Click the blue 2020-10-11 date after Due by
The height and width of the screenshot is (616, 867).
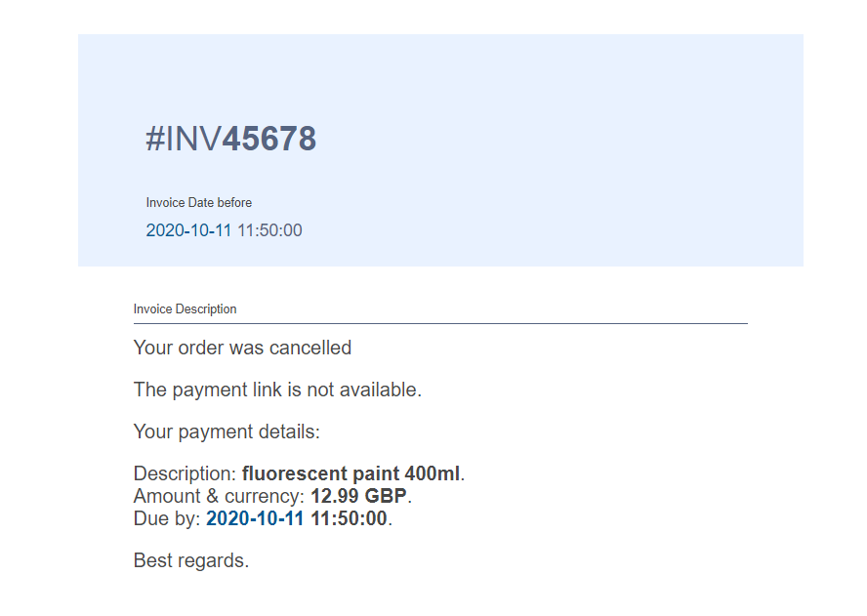tap(255, 518)
